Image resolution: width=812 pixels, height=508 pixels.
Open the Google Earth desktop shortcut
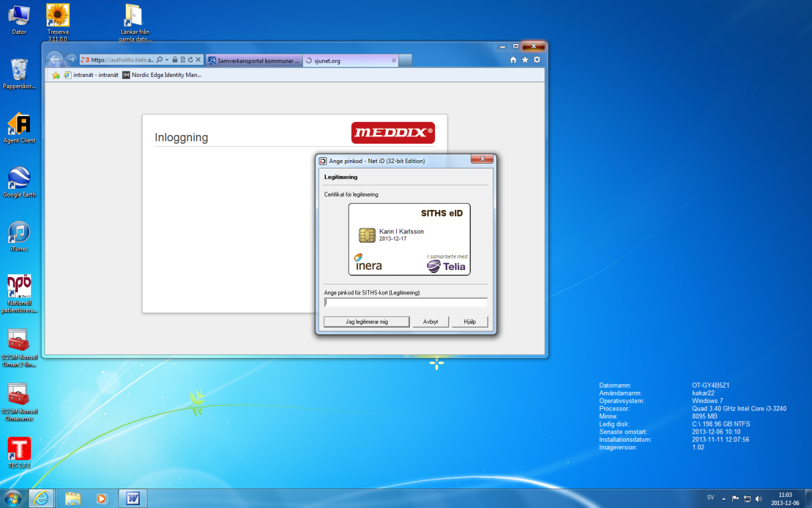19,182
